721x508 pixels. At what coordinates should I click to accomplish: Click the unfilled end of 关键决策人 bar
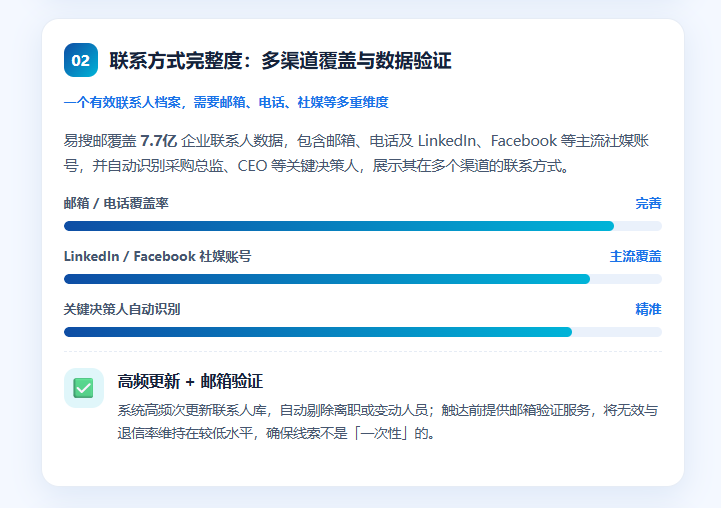point(617,332)
